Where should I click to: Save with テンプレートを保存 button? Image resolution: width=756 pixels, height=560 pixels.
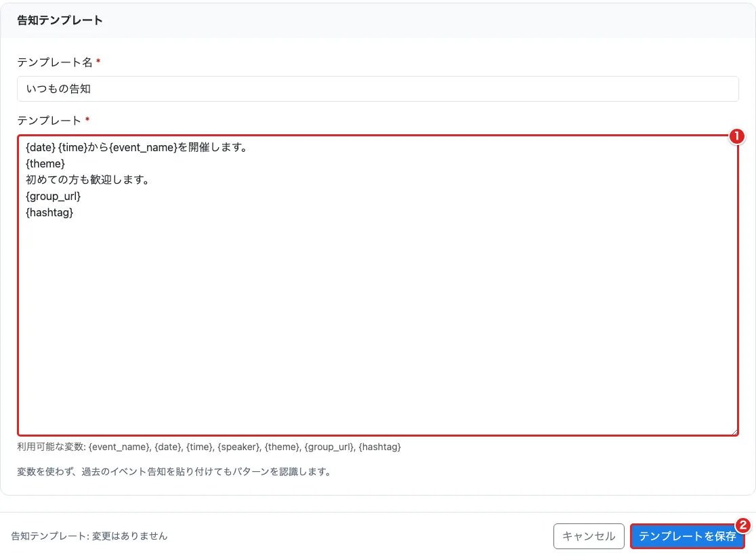click(687, 536)
